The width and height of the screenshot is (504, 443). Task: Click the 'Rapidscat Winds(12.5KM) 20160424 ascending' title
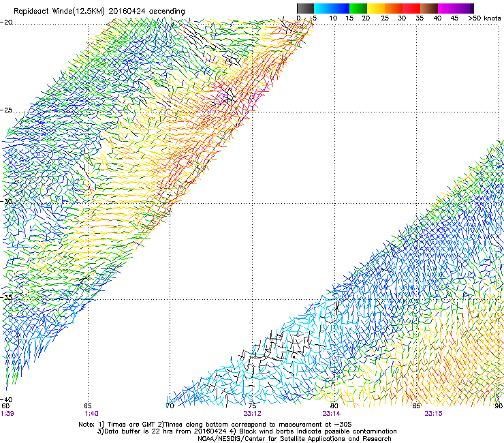(x=99, y=12)
